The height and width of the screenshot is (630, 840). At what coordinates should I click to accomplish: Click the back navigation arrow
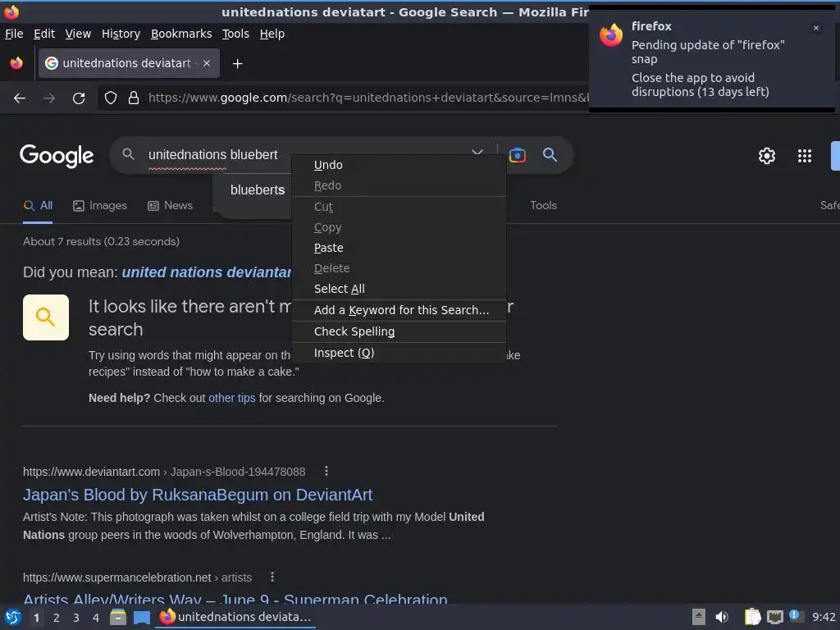(x=20, y=98)
